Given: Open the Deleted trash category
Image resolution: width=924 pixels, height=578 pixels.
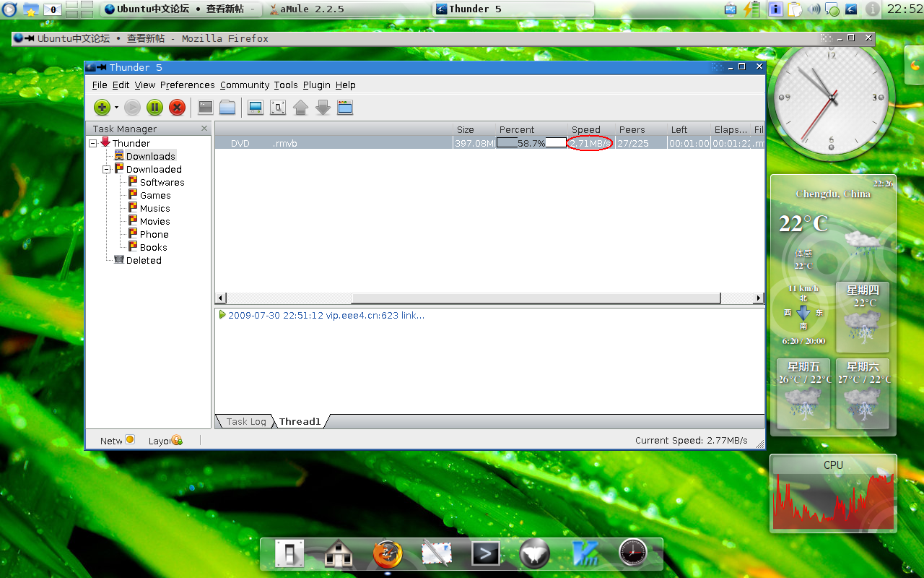Looking at the screenshot, I should click(x=143, y=260).
